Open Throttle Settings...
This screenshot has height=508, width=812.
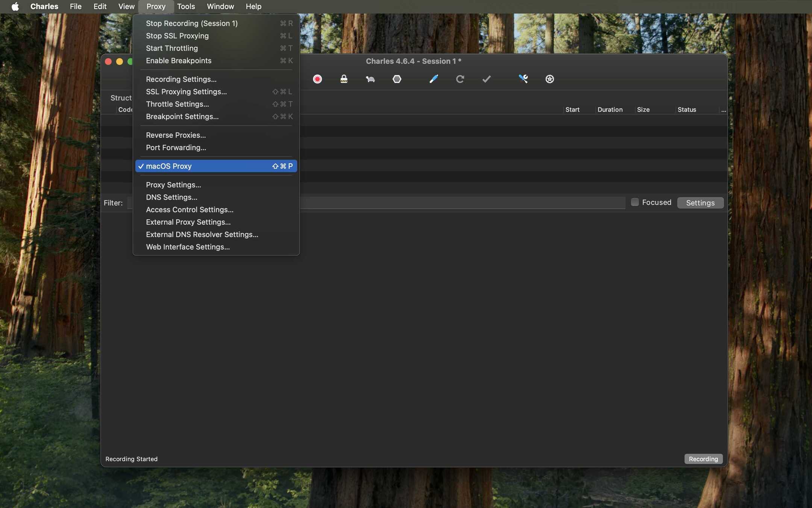216,104
